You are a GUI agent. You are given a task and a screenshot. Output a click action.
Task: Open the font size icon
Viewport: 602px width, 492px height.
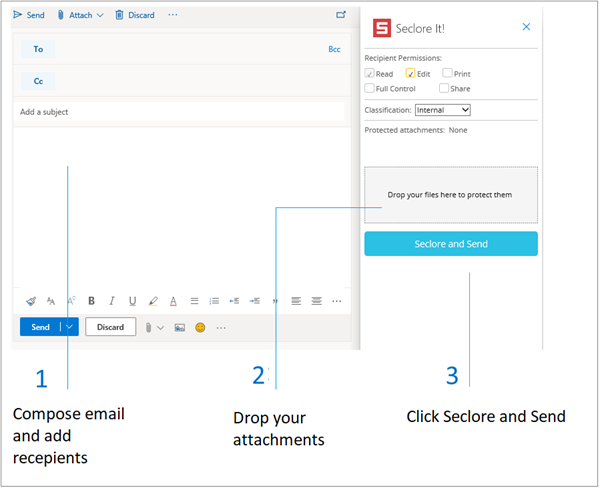click(51, 302)
